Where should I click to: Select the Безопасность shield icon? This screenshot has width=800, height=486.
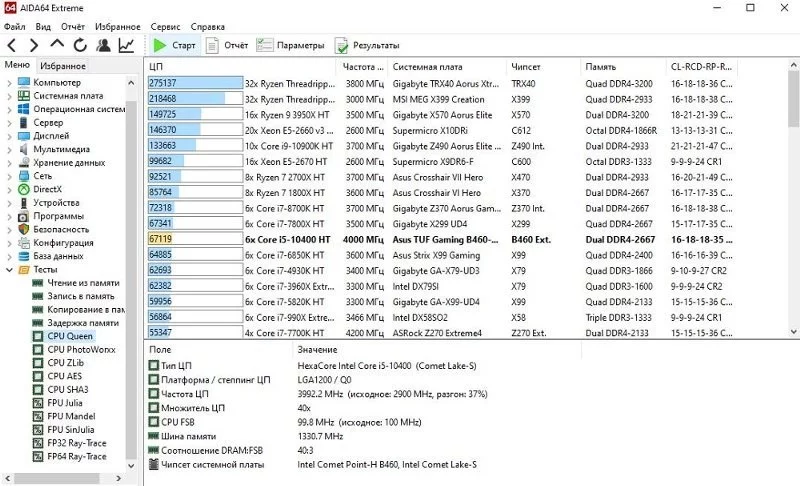point(23,229)
